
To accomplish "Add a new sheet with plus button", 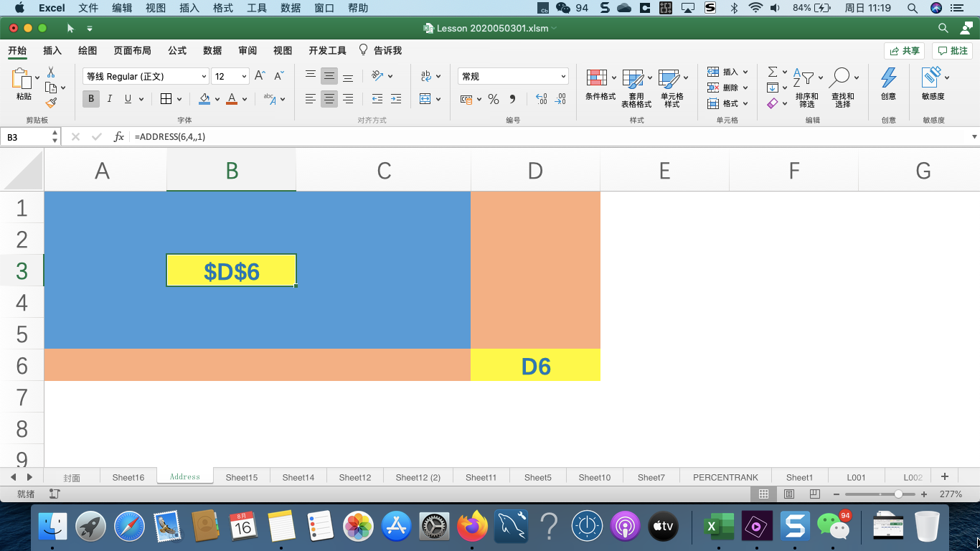I will 945,476.
